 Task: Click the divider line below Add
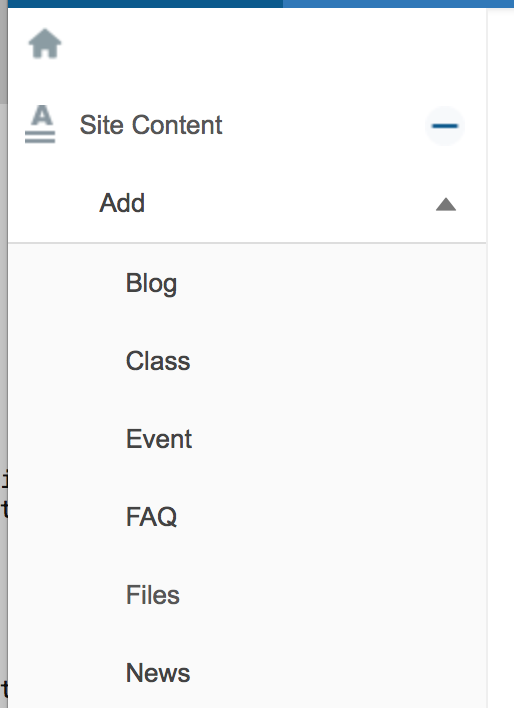(247, 243)
